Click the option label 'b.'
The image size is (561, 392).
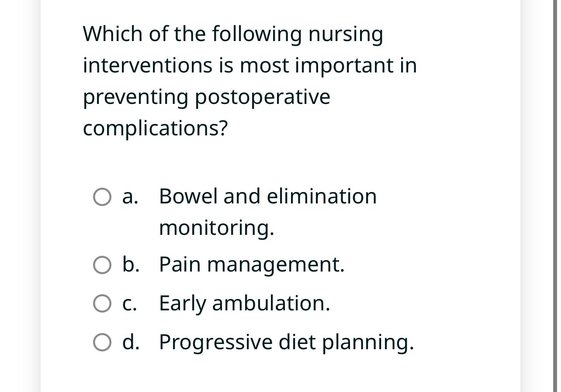[x=131, y=265]
